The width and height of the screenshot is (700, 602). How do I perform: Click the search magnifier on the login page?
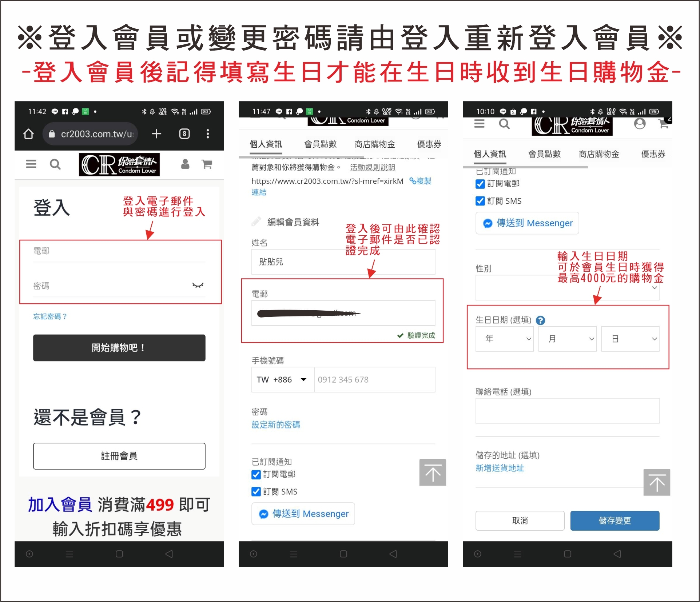pyautogui.click(x=55, y=164)
